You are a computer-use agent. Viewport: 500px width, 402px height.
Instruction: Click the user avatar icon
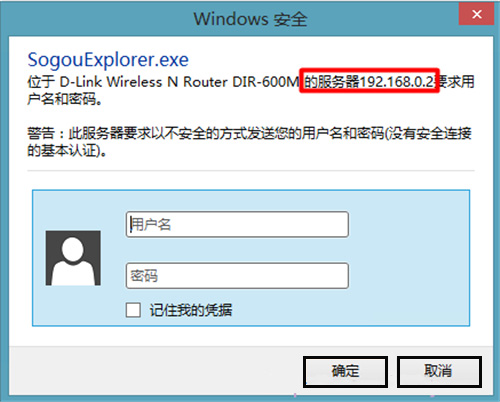coord(73,258)
